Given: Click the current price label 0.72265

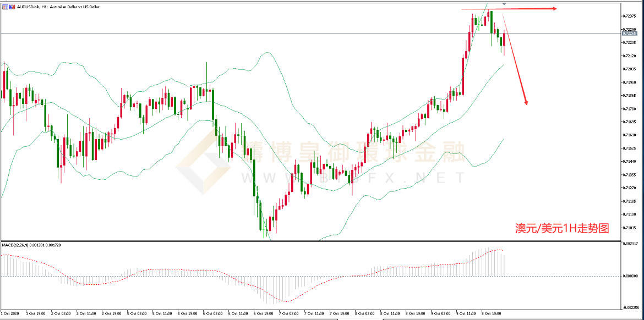Looking at the screenshot, I should pyautogui.click(x=629, y=34).
